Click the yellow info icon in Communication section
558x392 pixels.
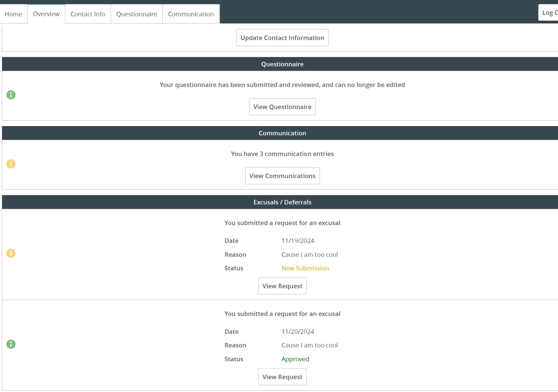(11, 164)
